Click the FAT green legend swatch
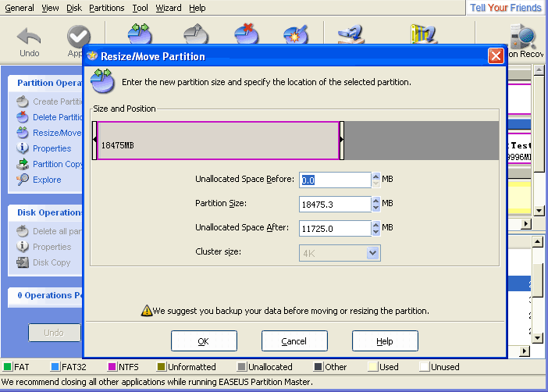This screenshot has width=548, height=392. coord(7,366)
